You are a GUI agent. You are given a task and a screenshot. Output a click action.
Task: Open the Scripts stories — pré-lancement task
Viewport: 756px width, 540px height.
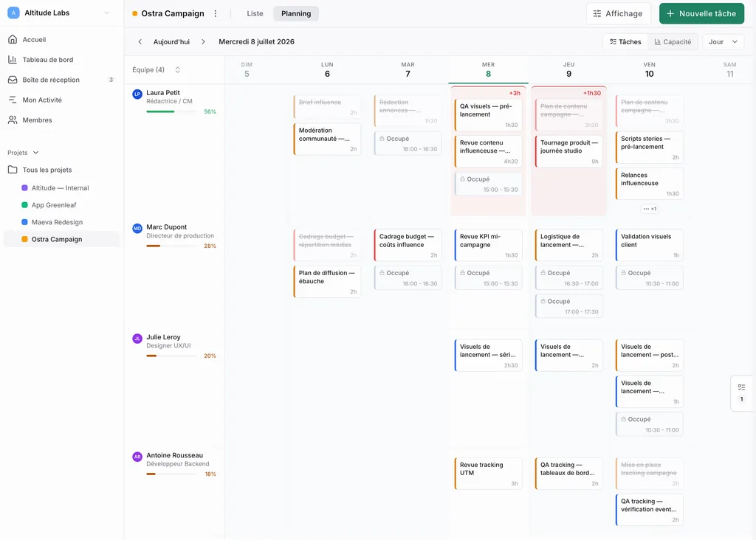tap(649, 148)
